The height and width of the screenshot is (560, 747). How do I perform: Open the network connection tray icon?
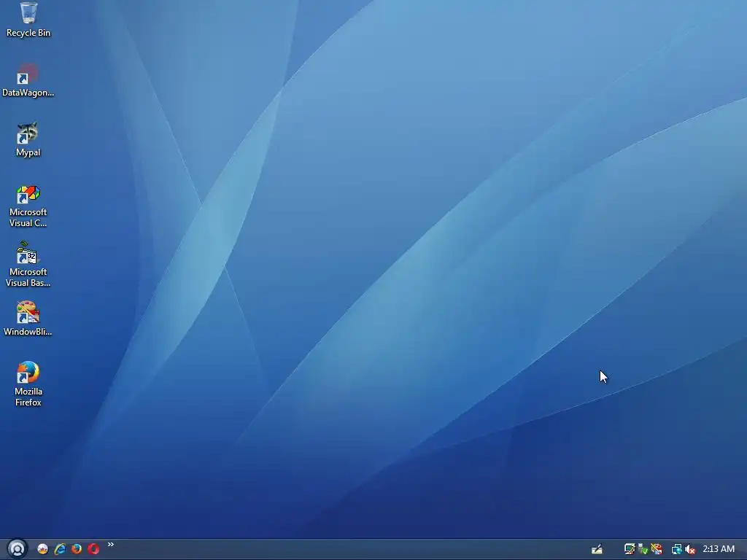pyautogui.click(x=676, y=549)
